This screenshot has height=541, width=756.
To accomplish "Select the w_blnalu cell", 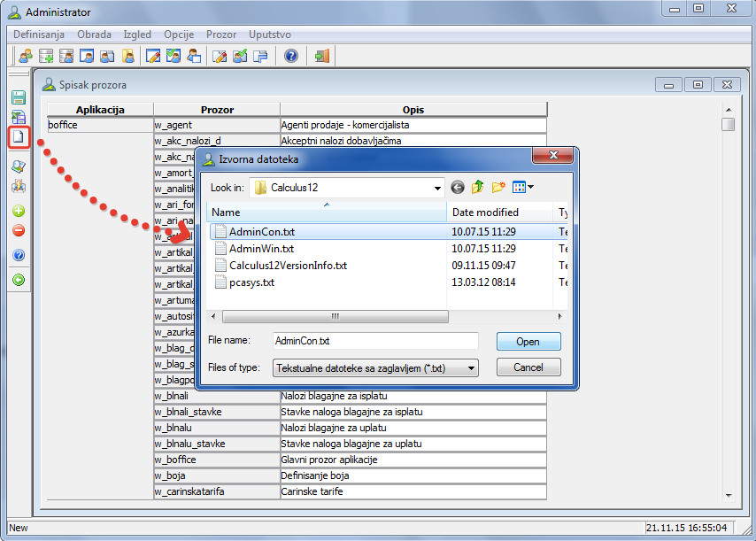I will 217,428.
